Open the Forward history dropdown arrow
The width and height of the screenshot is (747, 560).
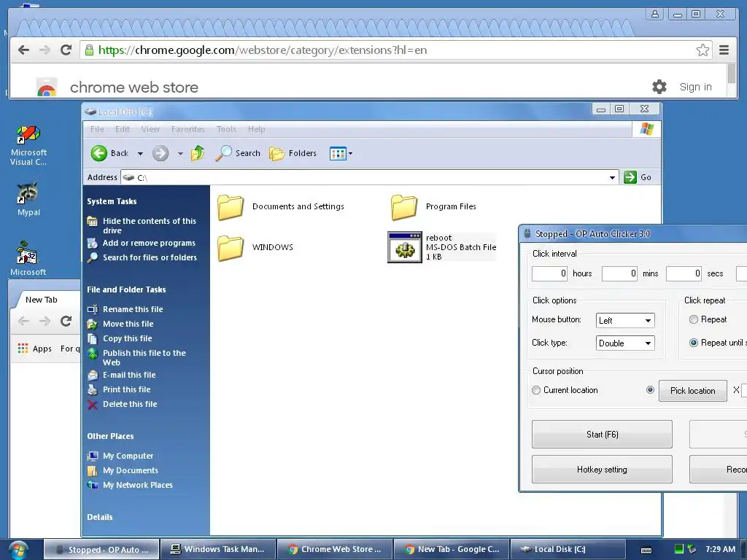(180, 153)
